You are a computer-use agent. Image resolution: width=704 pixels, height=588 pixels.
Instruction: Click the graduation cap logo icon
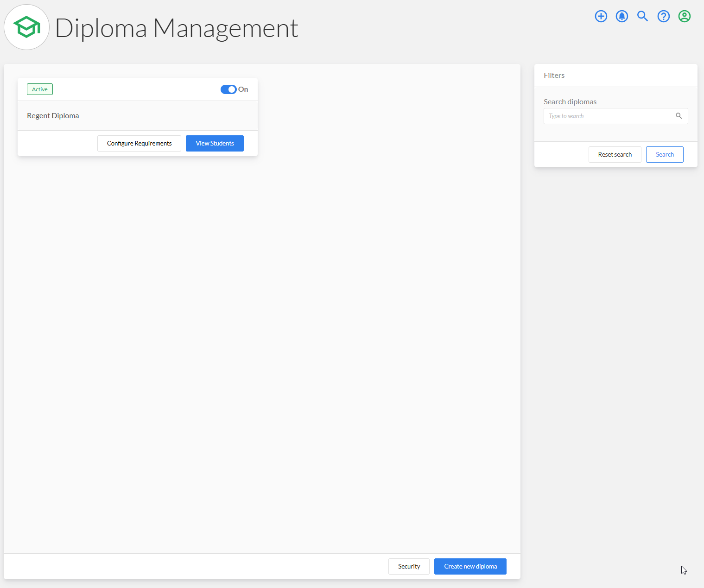(26, 27)
